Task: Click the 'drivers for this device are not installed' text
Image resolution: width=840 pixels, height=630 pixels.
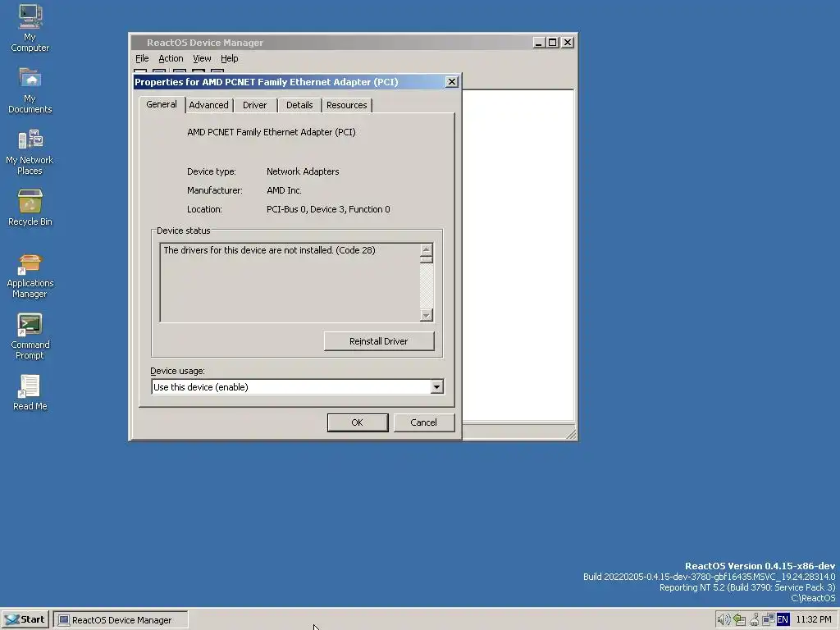Action: coord(269,250)
